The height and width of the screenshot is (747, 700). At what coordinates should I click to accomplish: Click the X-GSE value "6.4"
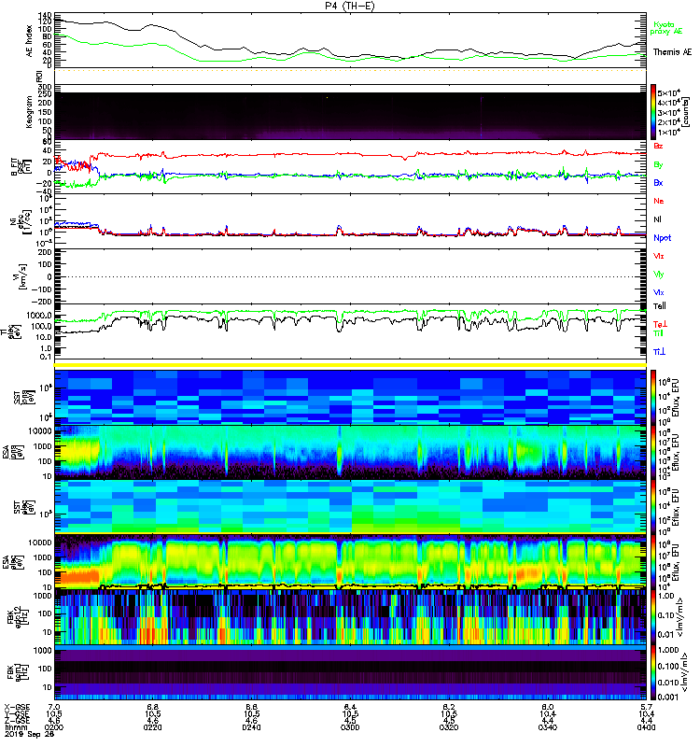[x=350, y=707]
